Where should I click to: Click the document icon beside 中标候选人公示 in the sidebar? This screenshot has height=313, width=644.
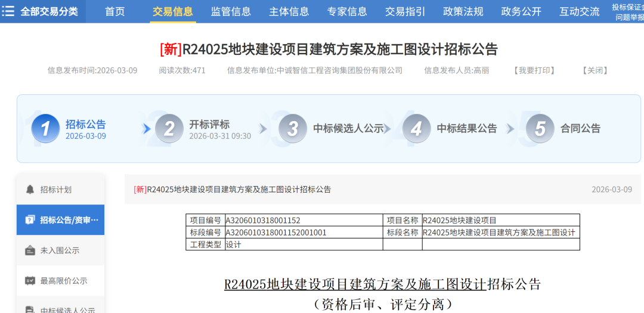(30, 309)
